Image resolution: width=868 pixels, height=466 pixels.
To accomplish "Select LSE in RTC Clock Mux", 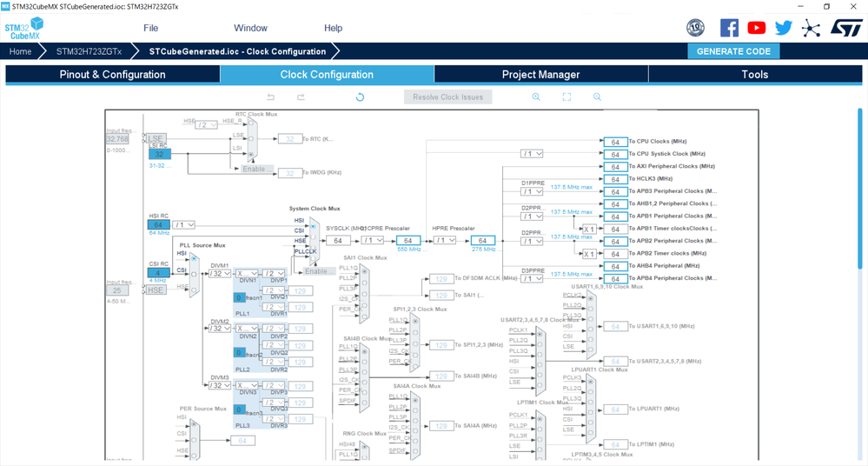I will tap(251, 139).
